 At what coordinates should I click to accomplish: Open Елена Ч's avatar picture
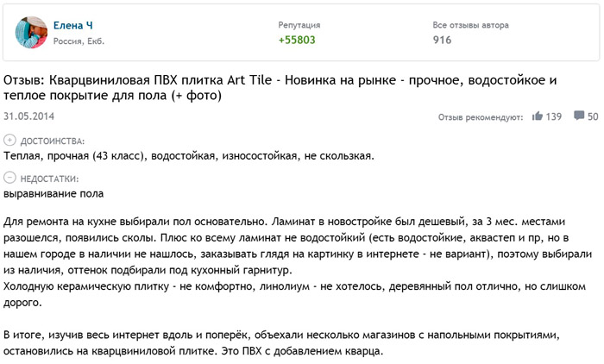tap(34, 32)
